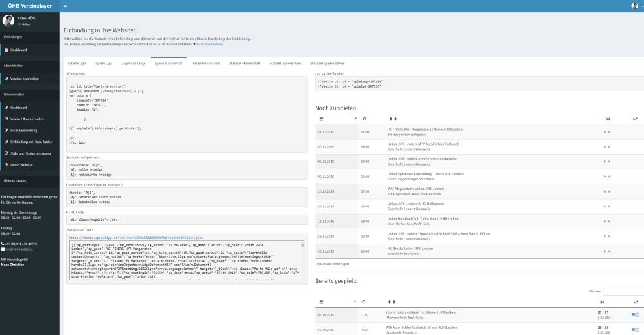Sort Bereits gespielt by the teams icon column
644x335 pixels.
[x=392, y=302]
